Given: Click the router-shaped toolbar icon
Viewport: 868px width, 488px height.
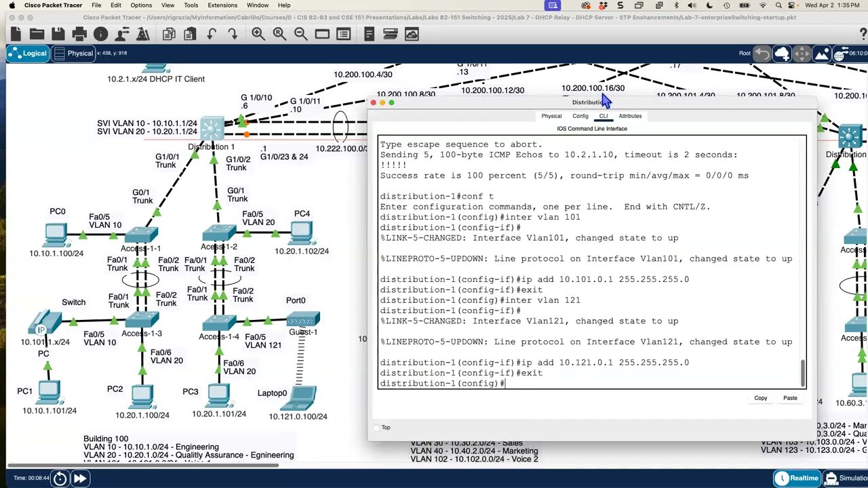Looking at the screenshot, I should pyautogui.click(x=390, y=33).
